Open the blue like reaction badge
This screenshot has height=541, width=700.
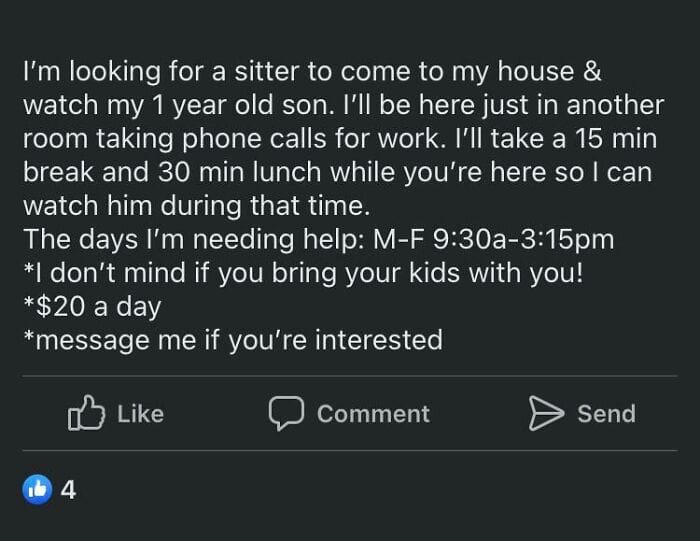coord(37,489)
